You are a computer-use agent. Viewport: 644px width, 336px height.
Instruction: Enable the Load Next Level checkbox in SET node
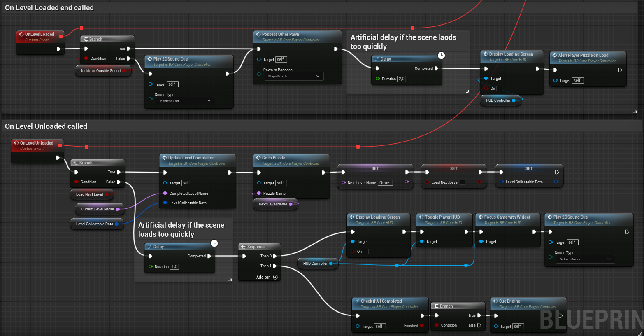pos(463,182)
